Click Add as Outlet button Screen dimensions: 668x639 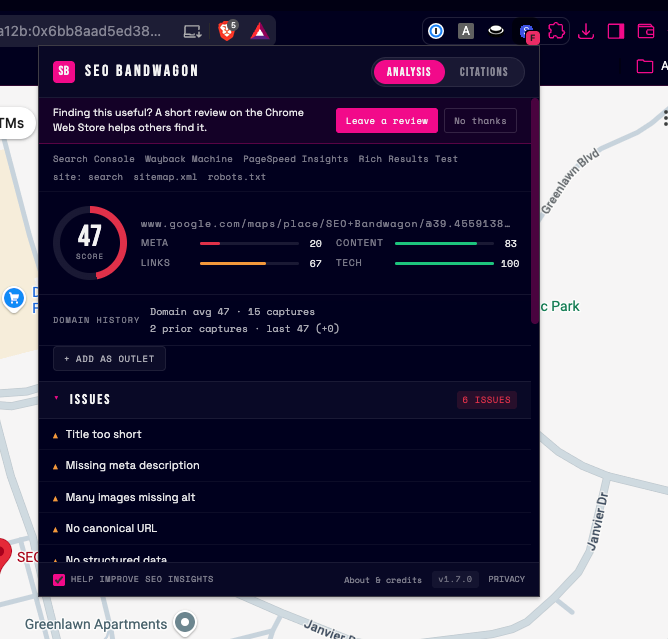point(109,359)
